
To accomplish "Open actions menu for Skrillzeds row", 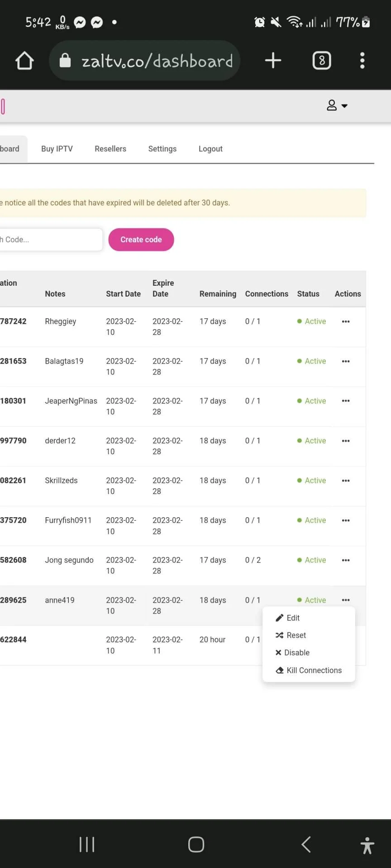I will pyautogui.click(x=346, y=481).
